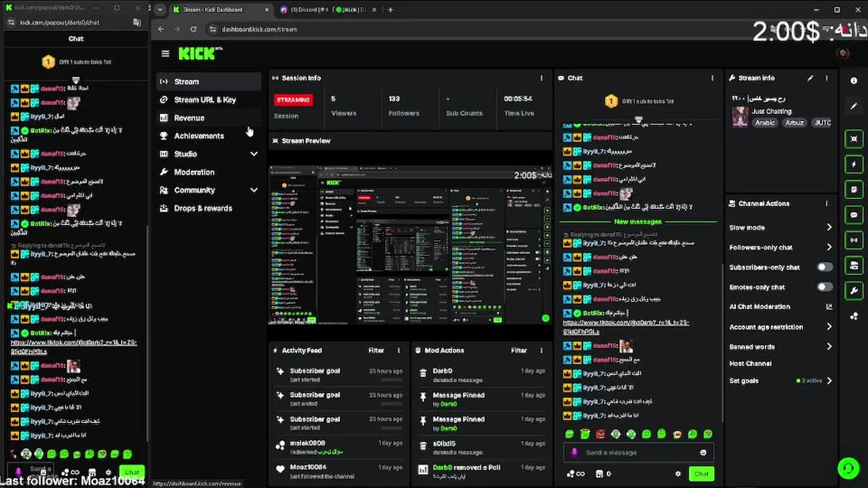Open Banned words settings
This screenshot has width=868, height=488.
coord(781,346)
